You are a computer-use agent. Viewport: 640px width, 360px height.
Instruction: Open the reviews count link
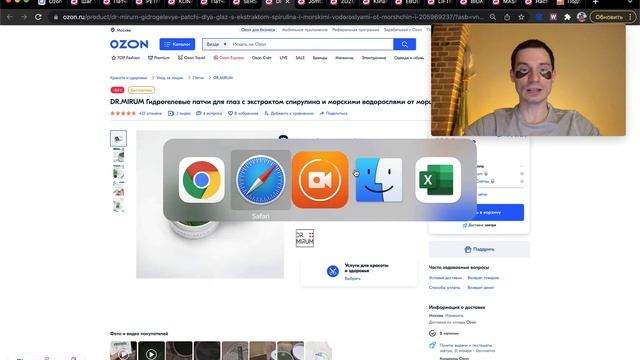tap(150, 113)
